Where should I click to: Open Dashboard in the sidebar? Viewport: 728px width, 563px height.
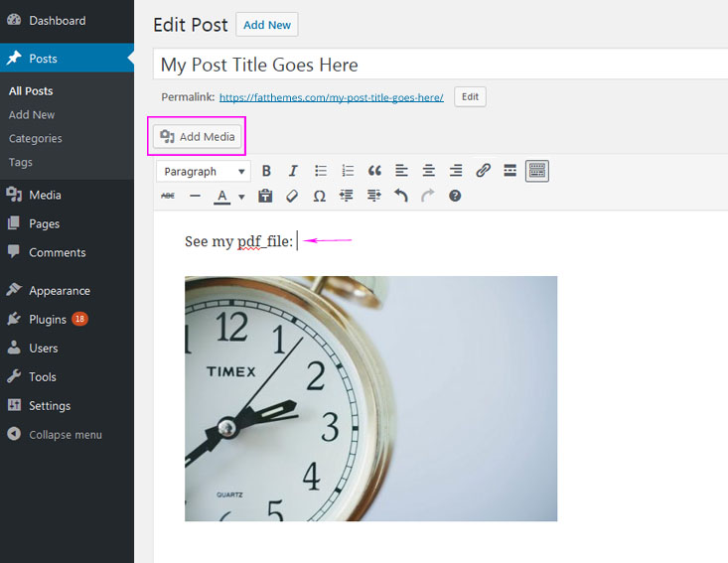pyautogui.click(x=67, y=21)
